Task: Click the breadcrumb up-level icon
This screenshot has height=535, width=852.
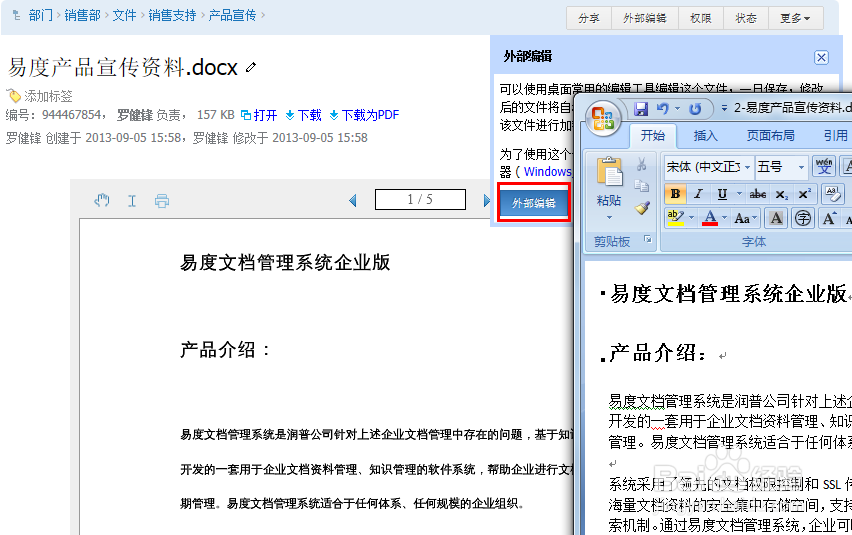Action: point(16,15)
